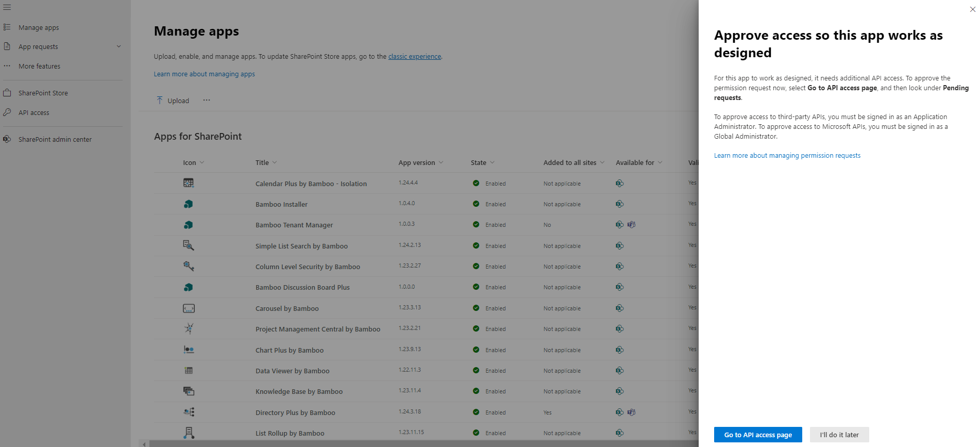
Task: Click the Knowledge Base app icon
Action: [x=189, y=391]
